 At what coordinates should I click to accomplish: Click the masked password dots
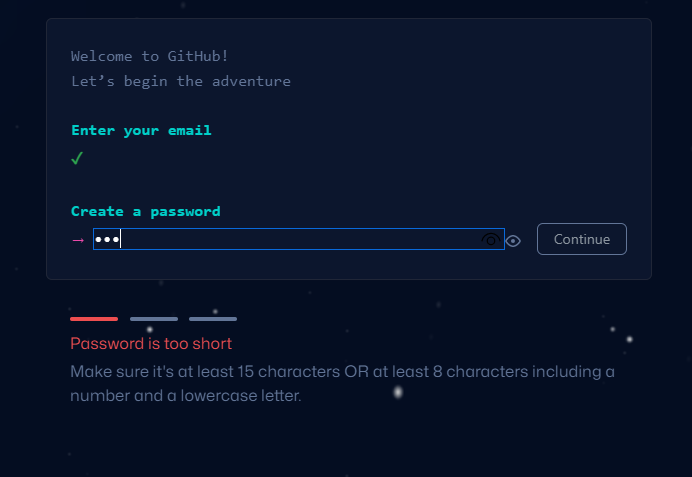pyautogui.click(x=106, y=240)
